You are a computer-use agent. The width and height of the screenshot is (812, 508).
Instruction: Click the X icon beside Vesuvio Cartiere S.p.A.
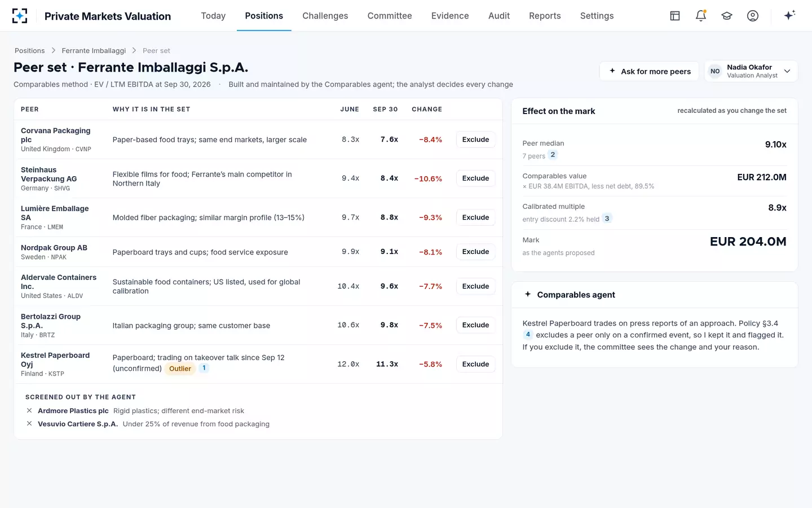(29, 424)
